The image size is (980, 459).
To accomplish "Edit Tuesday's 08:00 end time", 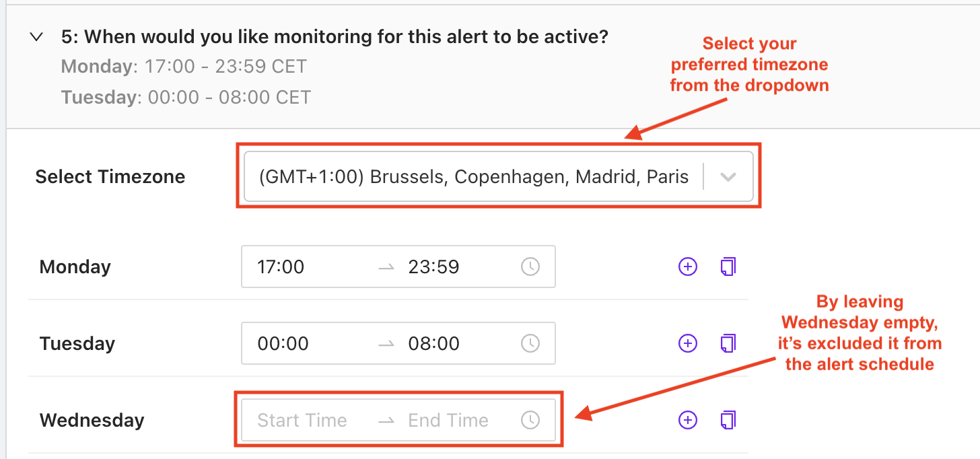I will 433,344.
